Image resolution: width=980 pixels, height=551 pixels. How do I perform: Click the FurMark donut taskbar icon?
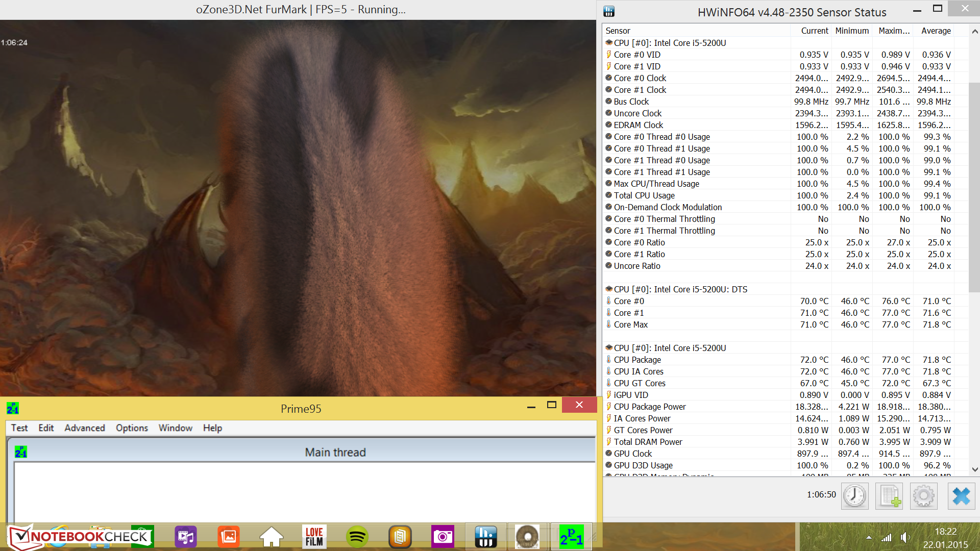pos(527,537)
